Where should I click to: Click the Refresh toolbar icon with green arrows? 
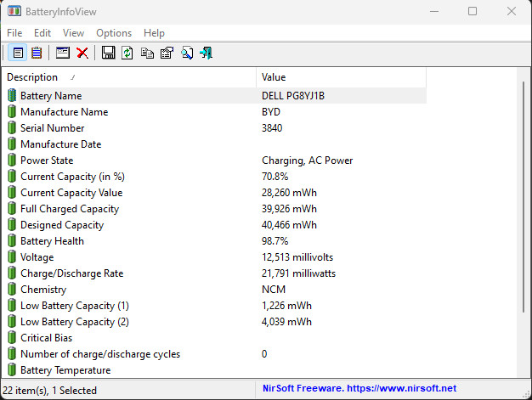pyautogui.click(x=127, y=53)
